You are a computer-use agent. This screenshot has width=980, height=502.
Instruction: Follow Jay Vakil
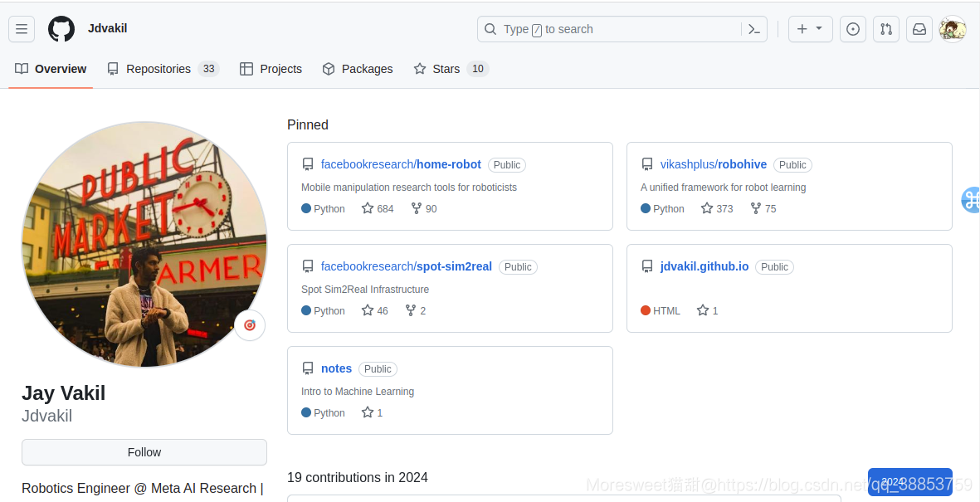[144, 452]
